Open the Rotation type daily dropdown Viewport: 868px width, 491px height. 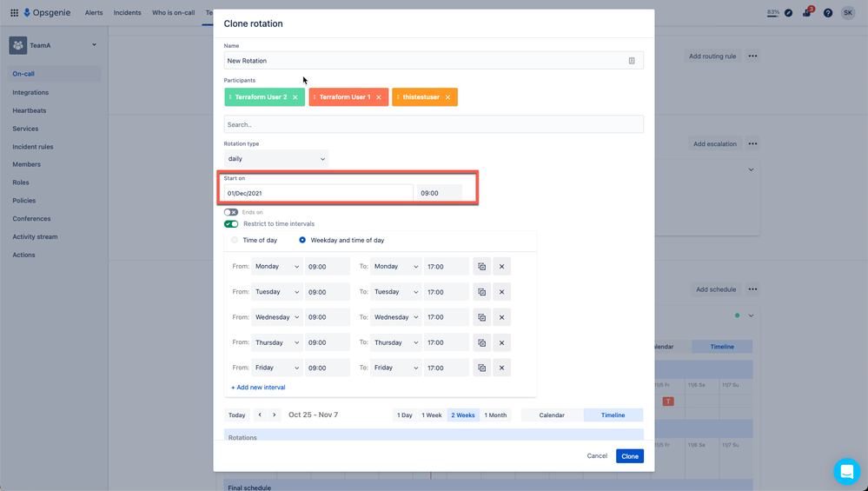tap(275, 159)
